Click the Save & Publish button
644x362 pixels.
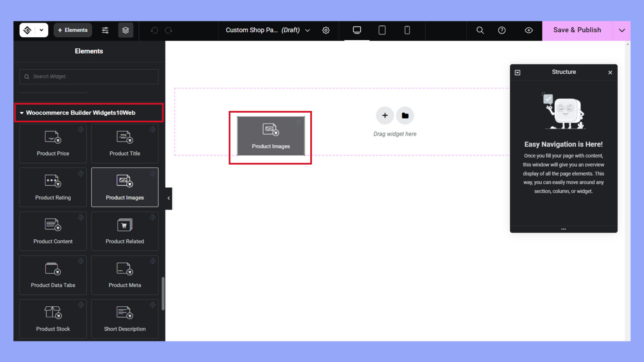577,30
